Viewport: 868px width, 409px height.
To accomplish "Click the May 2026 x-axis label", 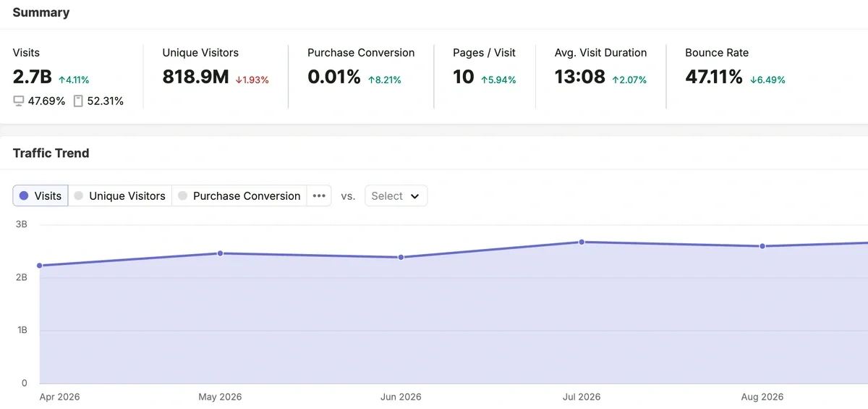I will 220,397.
